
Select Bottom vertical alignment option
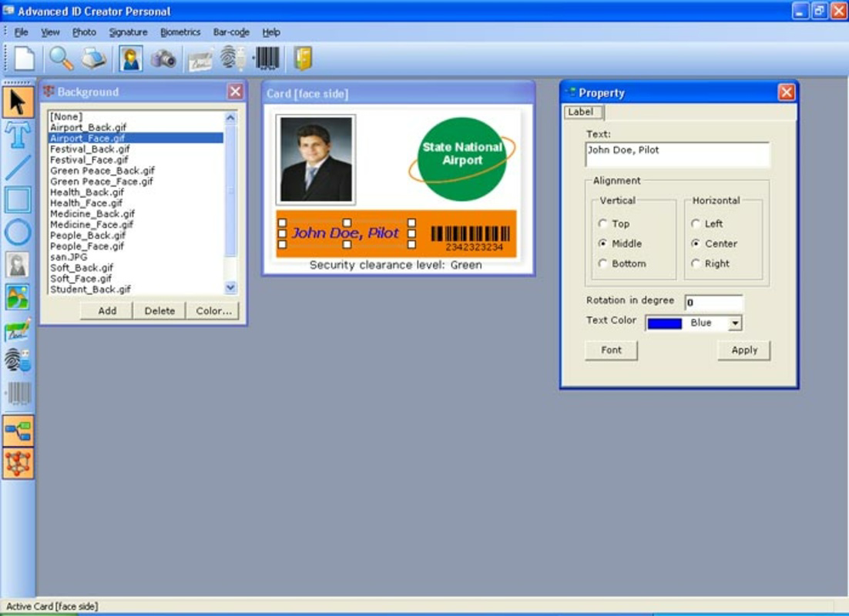pyautogui.click(x=604, y=263)
